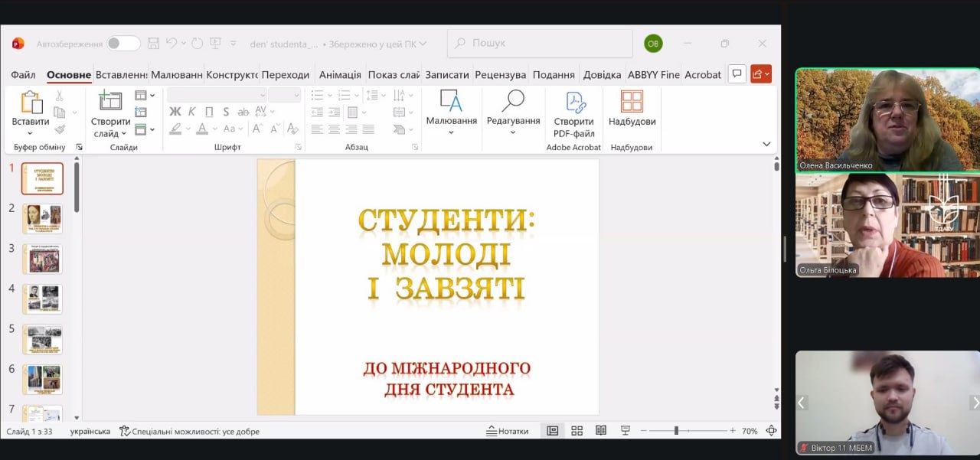
Task: Switch to reading view in status bar
Action: [x=601, y=431]
